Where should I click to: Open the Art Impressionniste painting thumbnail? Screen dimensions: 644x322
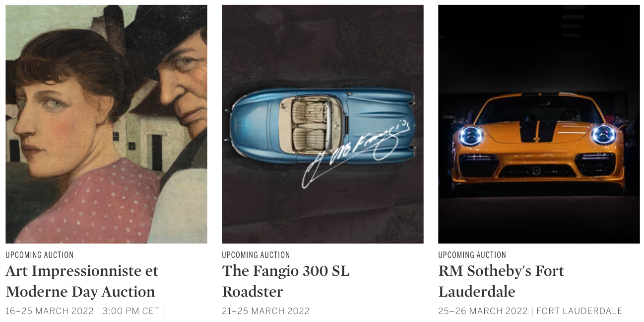point(106,124)
